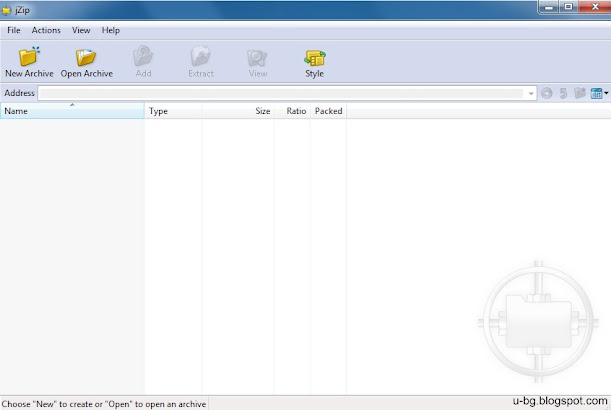This screenshot has width=611, height=410.
Task: Click the 'Choose "New" to create' status text
Action: click(x=104, y=404)
